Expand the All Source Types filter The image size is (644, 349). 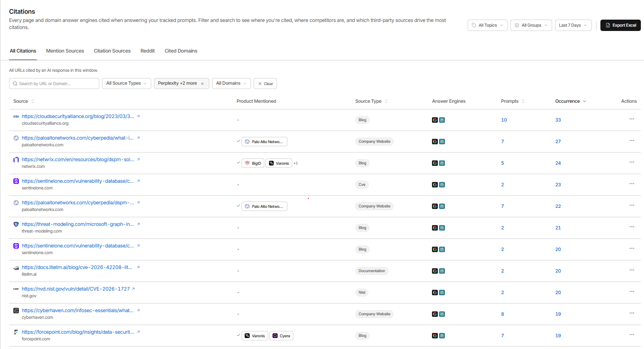pyautogui.click(x=126, y=84)
